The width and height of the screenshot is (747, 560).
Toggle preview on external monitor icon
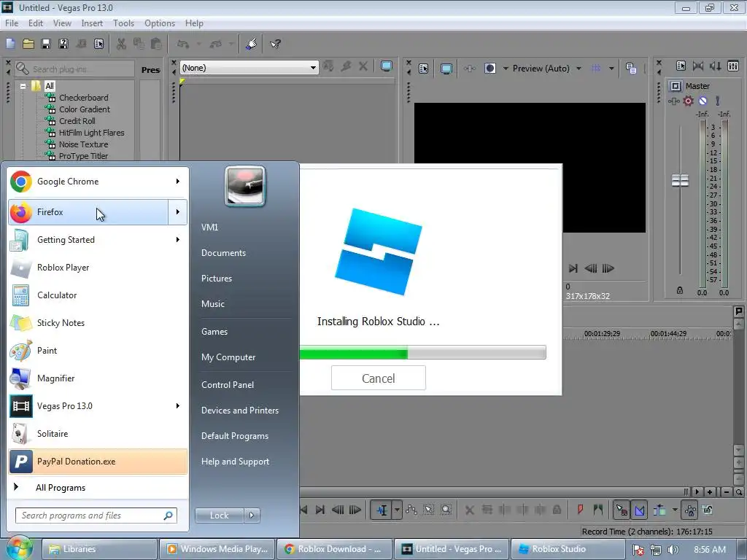tap(446, 69)
